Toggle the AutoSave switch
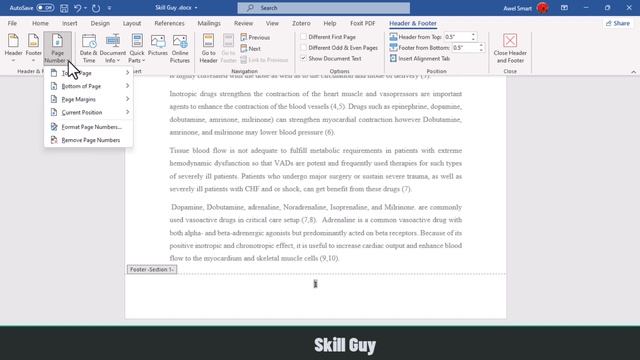This screenshot has height=360, width=640. point(45,8)
